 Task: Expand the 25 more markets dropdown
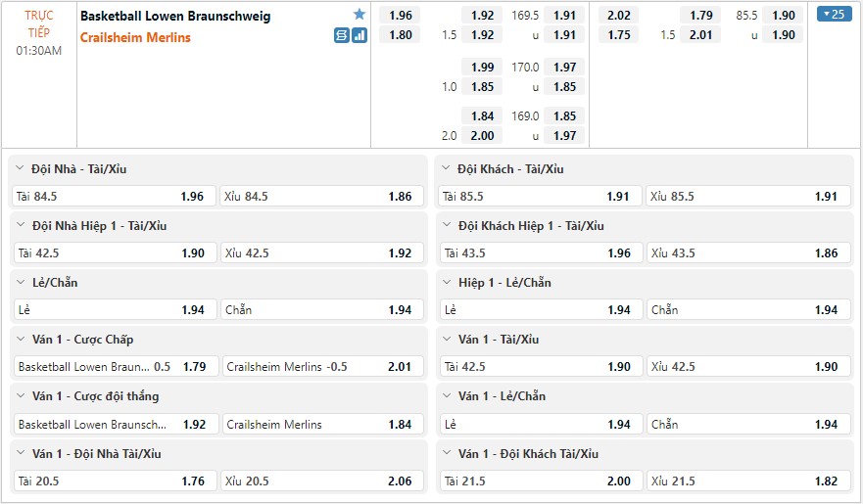tap(834, 15)
